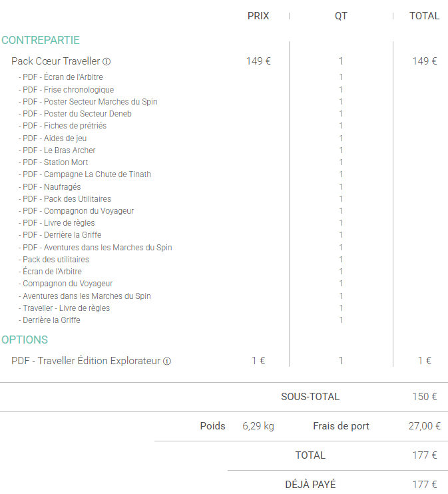The height and width of the screenshot is (494, 448).
Task: Open info icon next to Traveller Édition Explorateur
Action: pos(167,362)
